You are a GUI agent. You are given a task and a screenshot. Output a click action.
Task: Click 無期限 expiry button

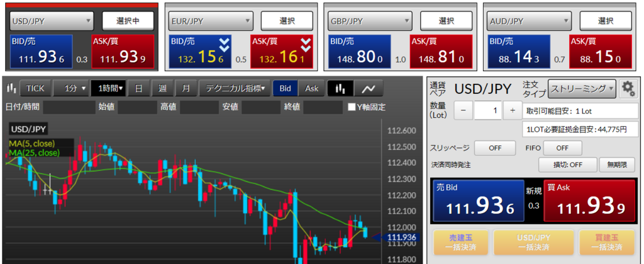point(617,165)
